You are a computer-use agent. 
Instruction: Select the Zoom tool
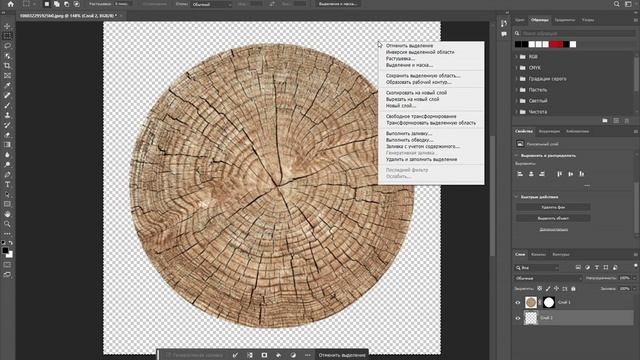7,224
